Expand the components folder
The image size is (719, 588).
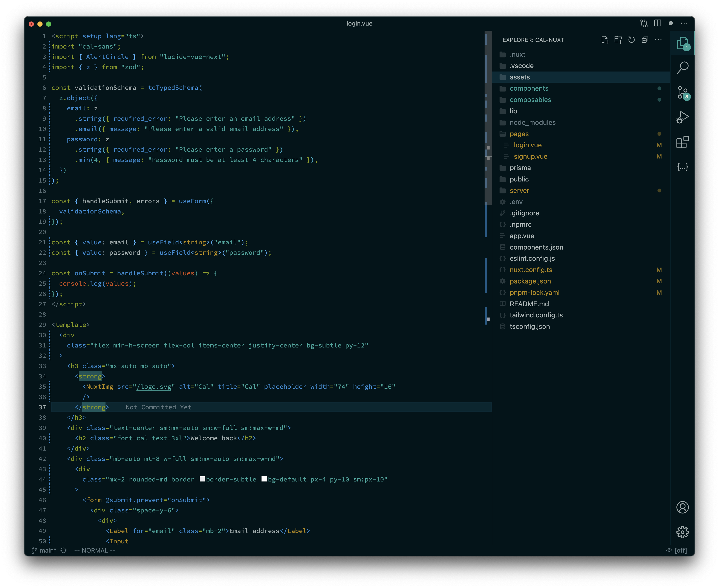pyautogui.click(x=529, y=88)
